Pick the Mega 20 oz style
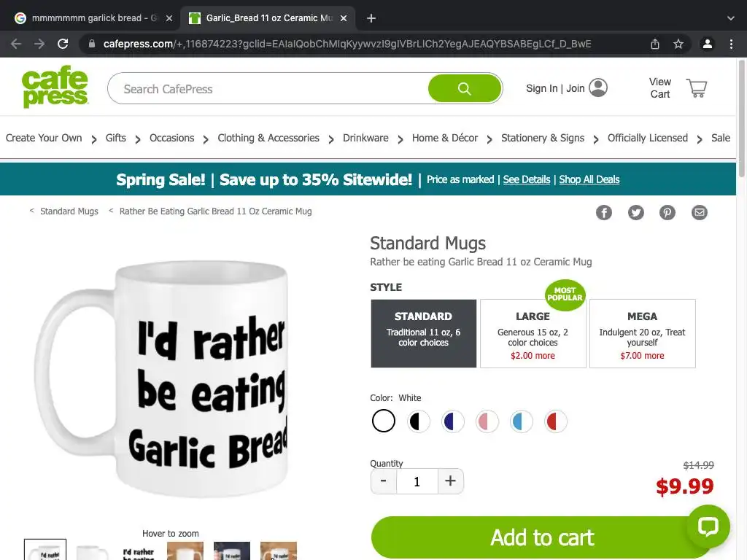Viewport: 747px width, 560px height. click(x=642, y=333)
